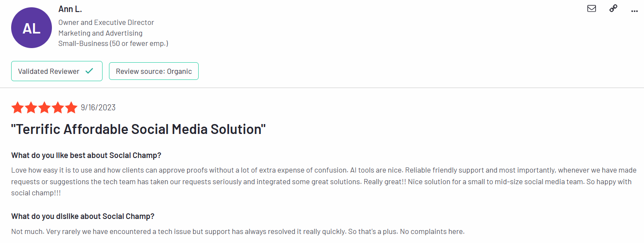Click the What do you like best heading
Image resolution: width=644 pixels, height=243 pixels.
(86, 155)
